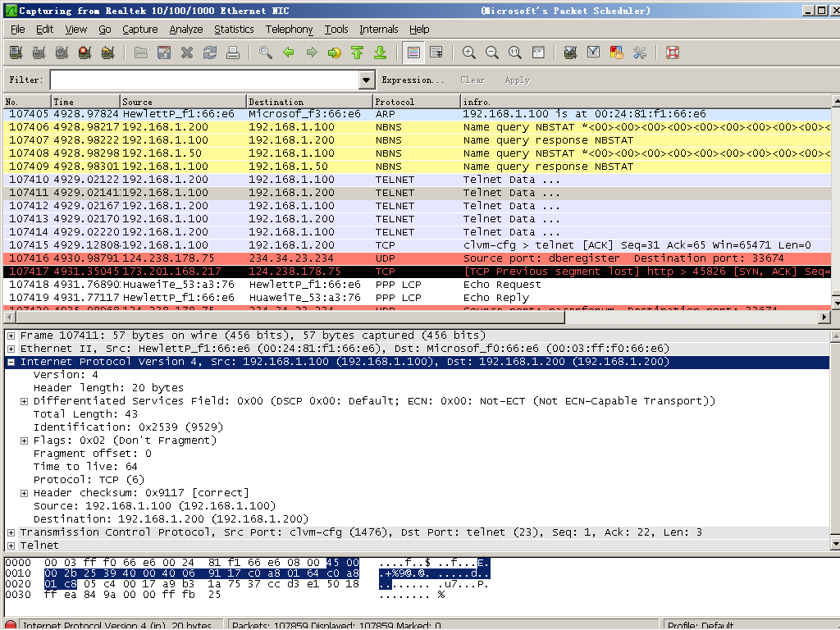Go to a specific packet number icon
The height and width of the screenshot is (630, 840).
pyautogui.click(x=335, y=52)
